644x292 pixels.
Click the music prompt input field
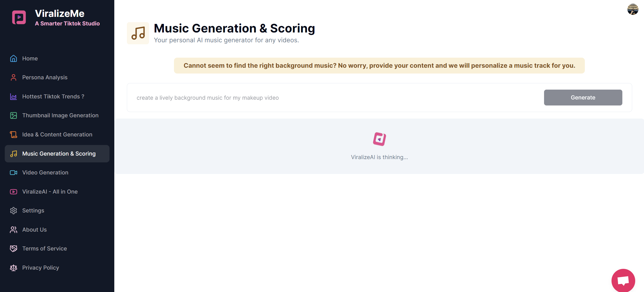tap(335, 98)
